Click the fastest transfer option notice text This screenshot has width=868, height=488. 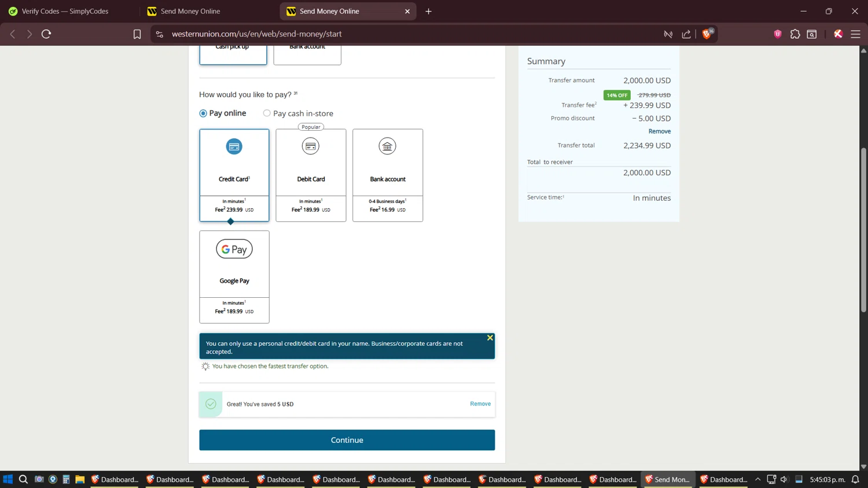270,366
